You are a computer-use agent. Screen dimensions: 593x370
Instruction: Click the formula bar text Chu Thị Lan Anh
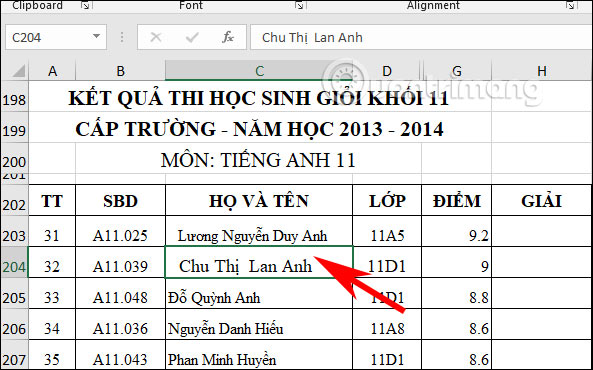click(312, 37)
